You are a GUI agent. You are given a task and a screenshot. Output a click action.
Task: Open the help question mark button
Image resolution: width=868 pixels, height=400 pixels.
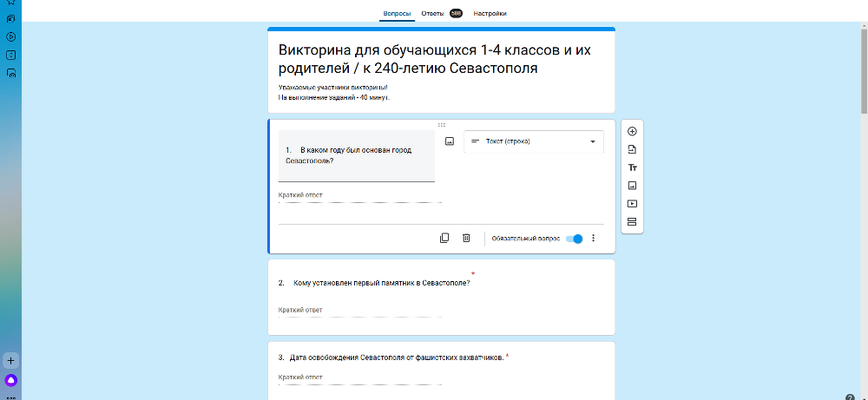tap(850, 397)
